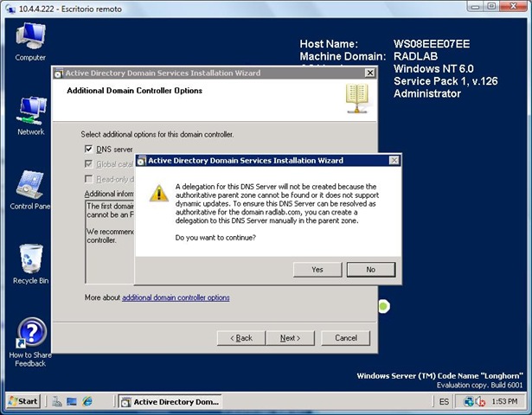Select Active Directory wizard taskbar button
The width and height of the screenshot is (532, 415).
170,402
